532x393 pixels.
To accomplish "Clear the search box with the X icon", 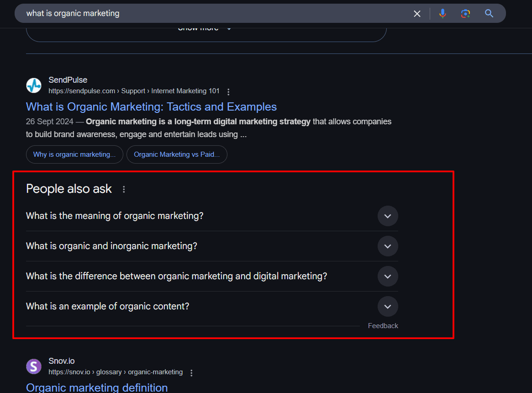I will click(x=417, y=14).
